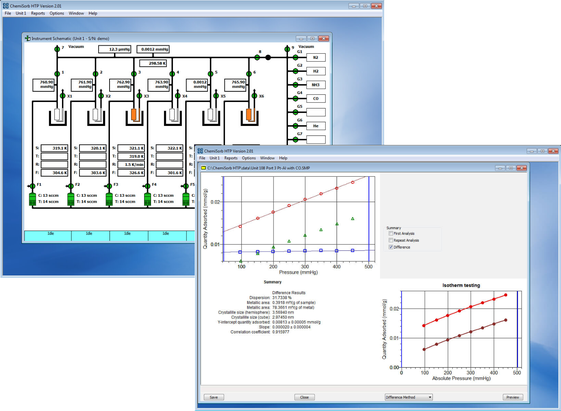Toggle valve 3 above the orange sample tube
Image resolution: width=561 pixels, height=411 pixels.
tap(134, 74)
